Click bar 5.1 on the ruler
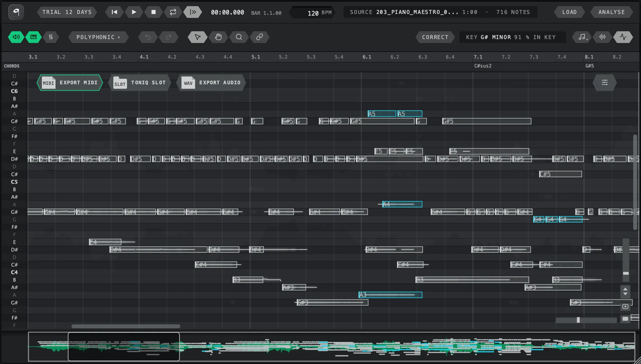Screen dimensions: 641x364 coord(255,57)
